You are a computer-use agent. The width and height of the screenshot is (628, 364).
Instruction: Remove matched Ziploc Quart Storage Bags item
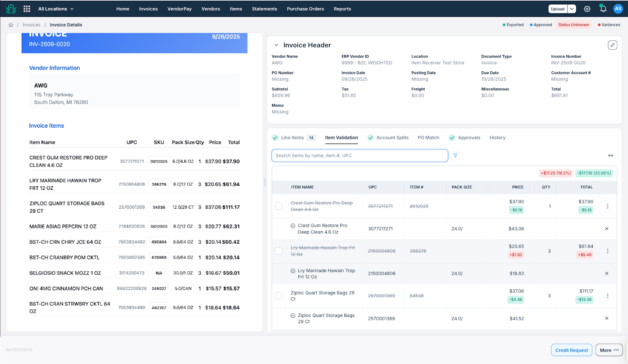pyautogui.click(x=607, y=318)
